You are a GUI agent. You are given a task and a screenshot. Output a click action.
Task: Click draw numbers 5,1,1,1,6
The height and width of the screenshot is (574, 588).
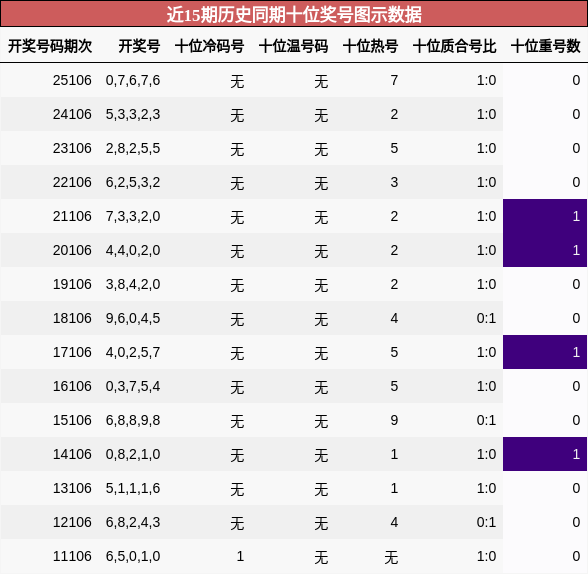point(133,488)
